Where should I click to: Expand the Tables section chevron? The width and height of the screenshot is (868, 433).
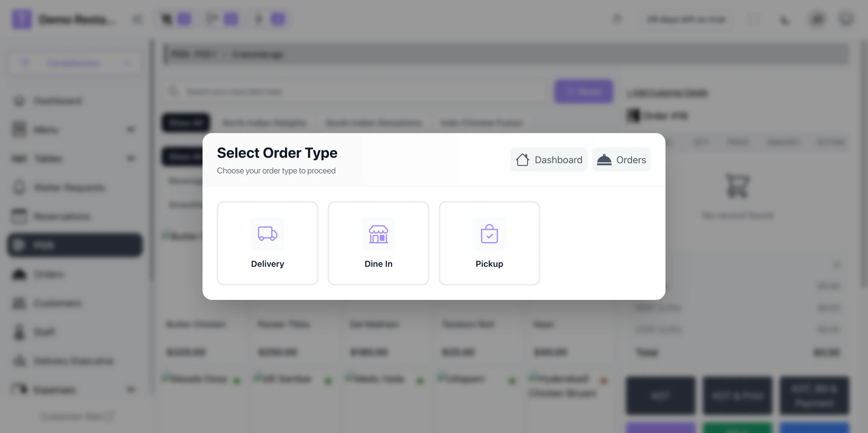pyautogui.click(x=131, y=158)
